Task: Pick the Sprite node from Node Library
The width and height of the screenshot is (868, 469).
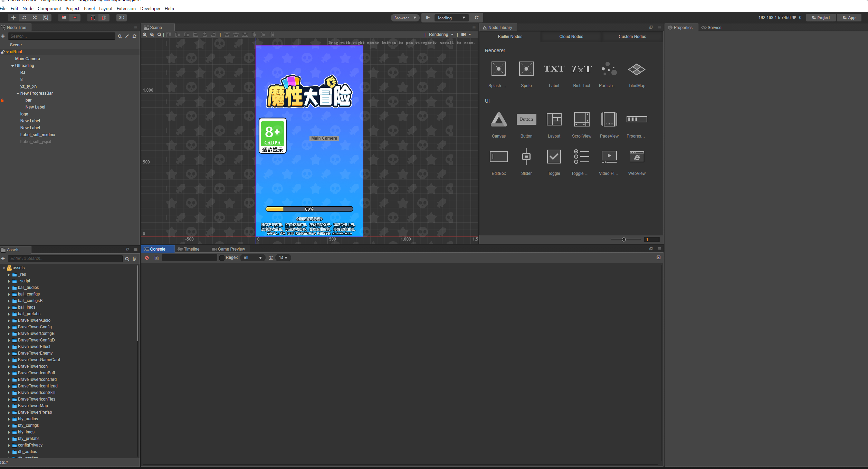Action: pyautogui.click(x=526, y=69)
